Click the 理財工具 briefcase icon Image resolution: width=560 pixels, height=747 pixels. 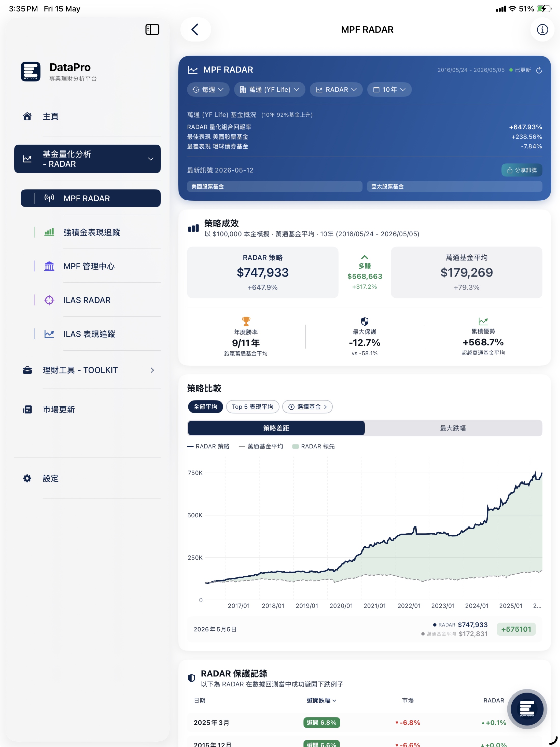(x=27, y=370)
